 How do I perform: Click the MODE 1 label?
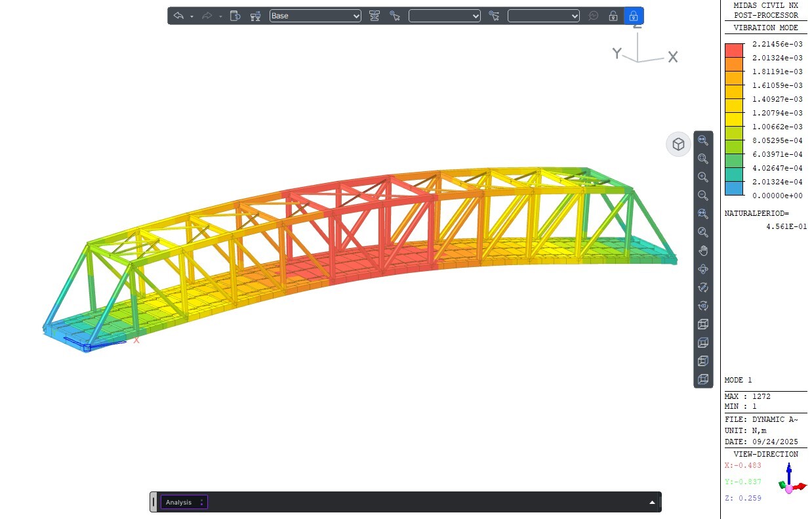click(x=738, y=380)
